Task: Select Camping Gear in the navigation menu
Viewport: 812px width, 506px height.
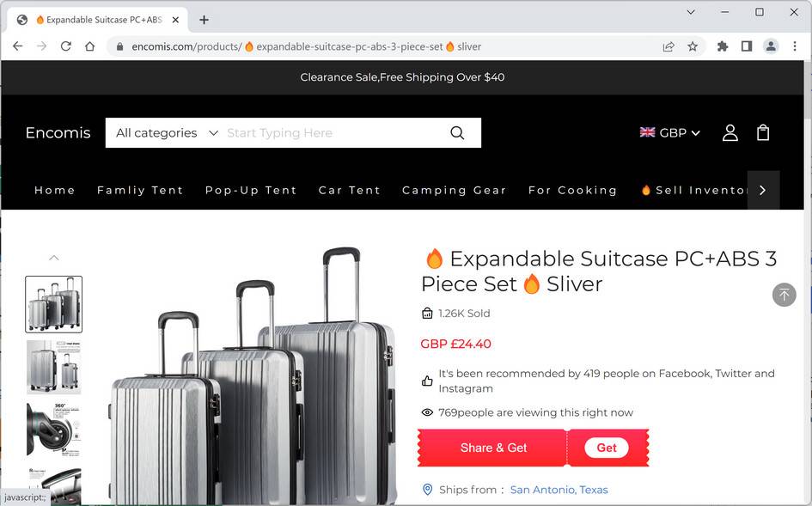Action: point(454,190)
